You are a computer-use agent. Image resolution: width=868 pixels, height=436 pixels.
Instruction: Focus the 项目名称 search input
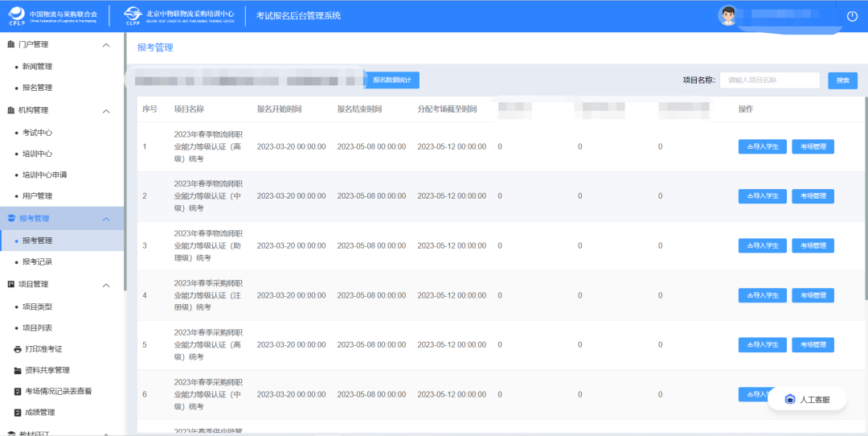[769, 80]
